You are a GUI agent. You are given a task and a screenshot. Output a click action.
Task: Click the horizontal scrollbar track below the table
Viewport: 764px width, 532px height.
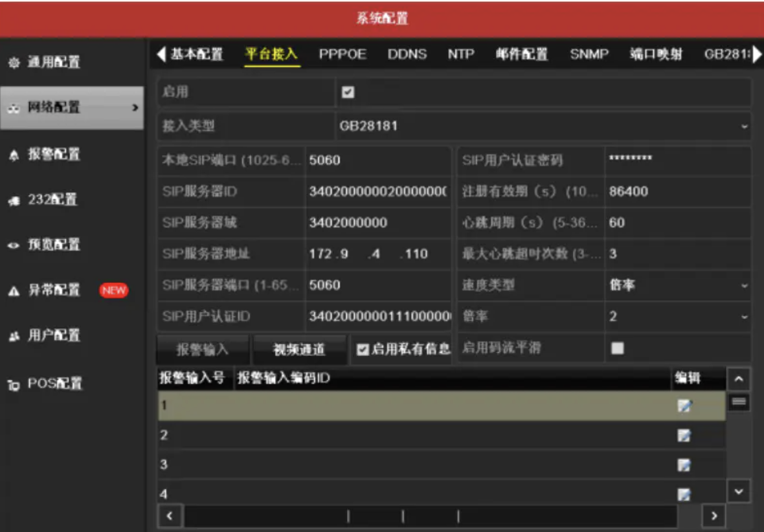point(431,516)
